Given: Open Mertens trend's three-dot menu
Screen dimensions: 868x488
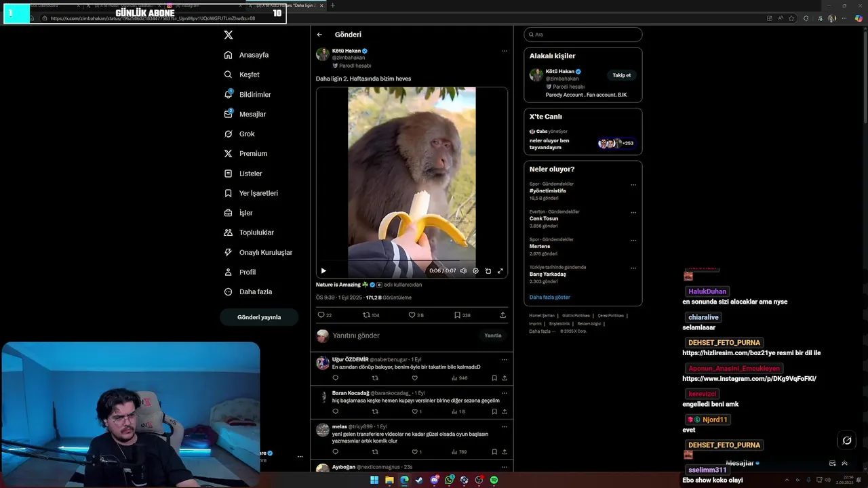Looking at the screenshot, I should click(633, 241).
